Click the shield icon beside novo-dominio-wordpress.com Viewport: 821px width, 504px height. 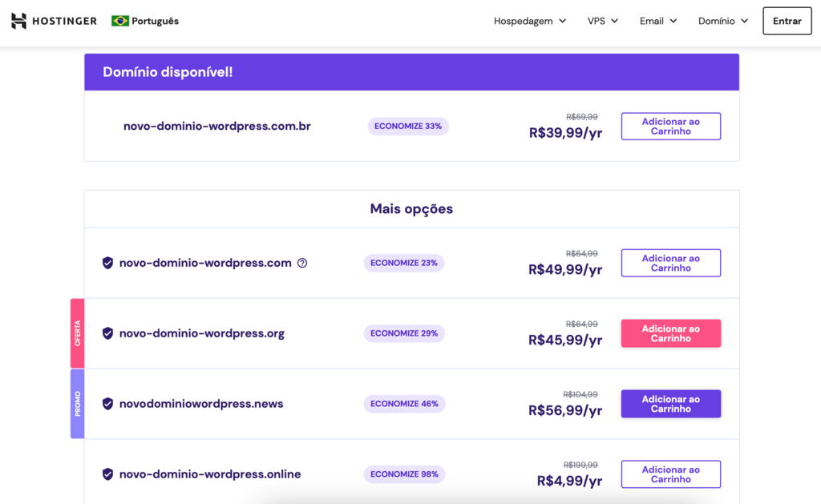tap(107, 263)
